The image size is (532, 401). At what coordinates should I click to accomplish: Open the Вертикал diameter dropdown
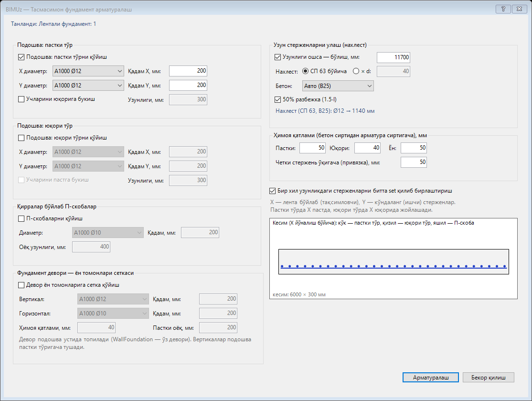[x=113, y=299]
